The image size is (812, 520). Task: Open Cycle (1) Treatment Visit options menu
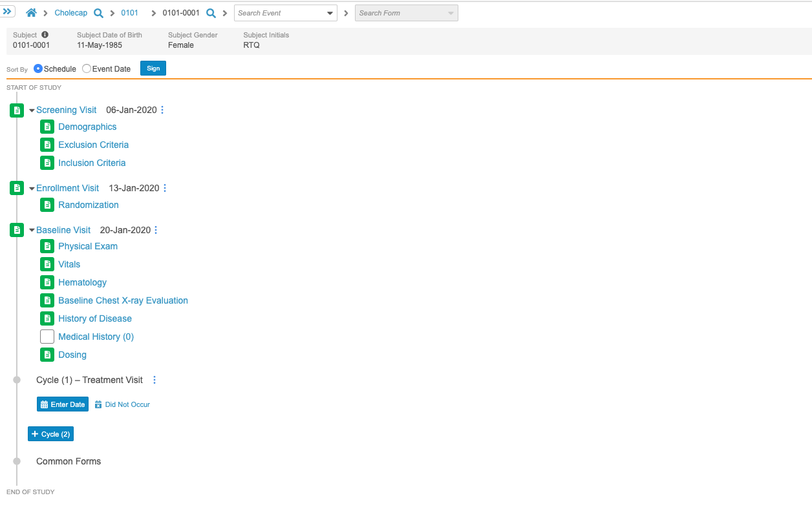[x=154, y=380]
